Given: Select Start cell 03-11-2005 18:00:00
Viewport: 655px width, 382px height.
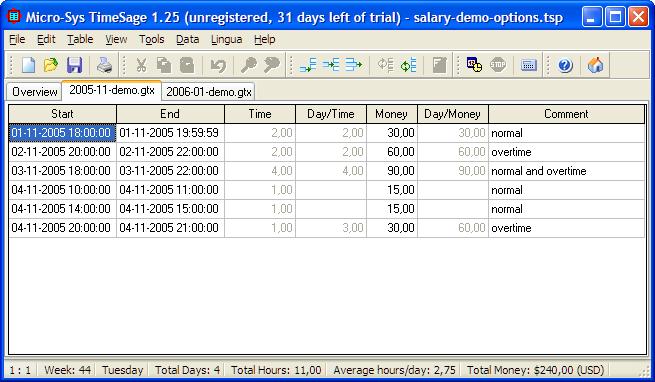Looking at the screenshot, I should point(62,171).
